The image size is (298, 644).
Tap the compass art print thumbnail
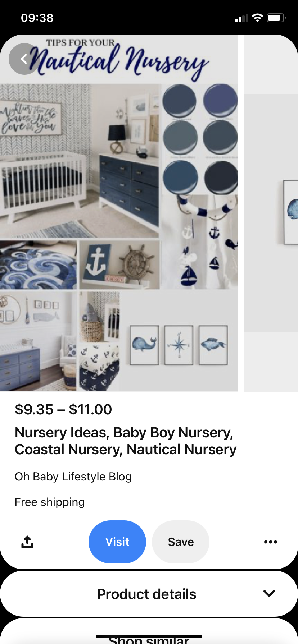point(179,345)
